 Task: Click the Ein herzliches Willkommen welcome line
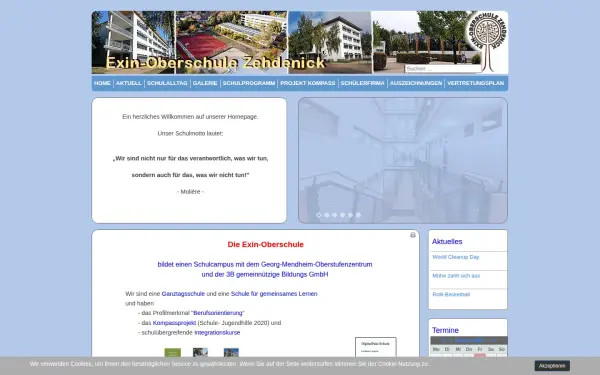[x=190, y=117]
